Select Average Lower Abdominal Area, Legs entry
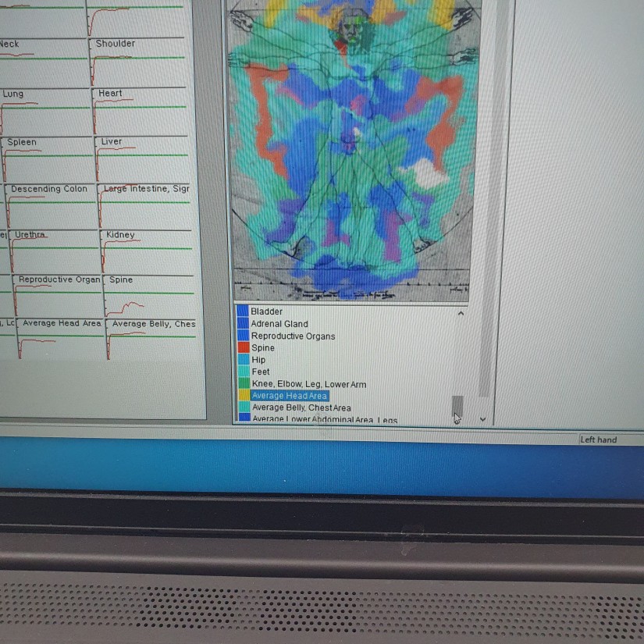Screen dimensions: 644x644 click(x=325, y=419)
